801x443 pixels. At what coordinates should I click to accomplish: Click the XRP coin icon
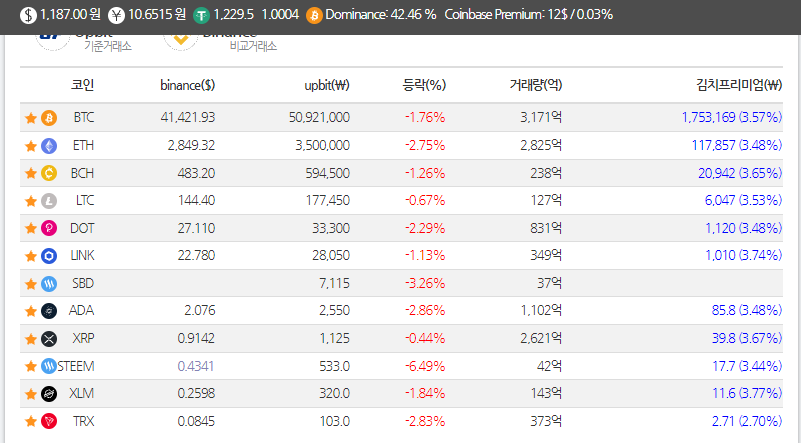point(49,339)
